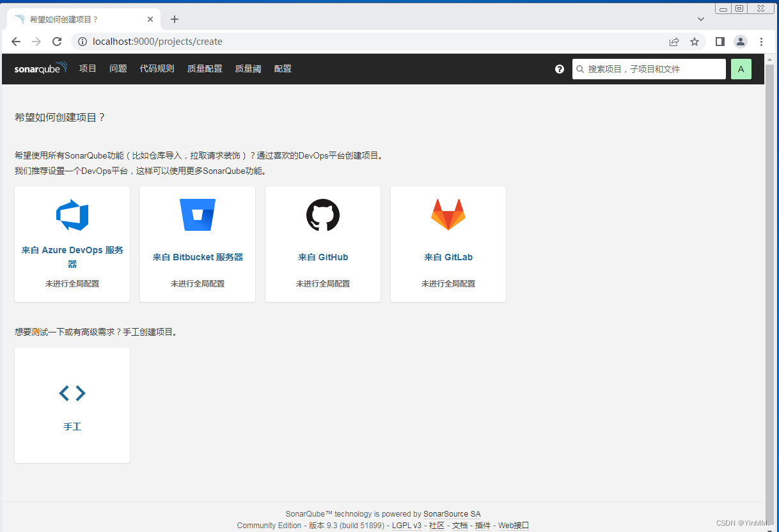Click the GitHub octocat icon
This screenshot has width=779, height=532.
[323, 215]
